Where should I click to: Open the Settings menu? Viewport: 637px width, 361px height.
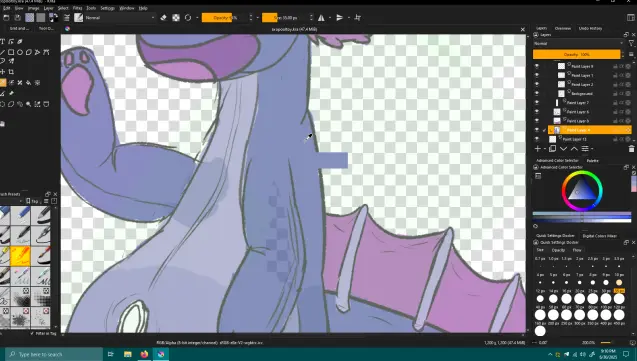point(108,8)
